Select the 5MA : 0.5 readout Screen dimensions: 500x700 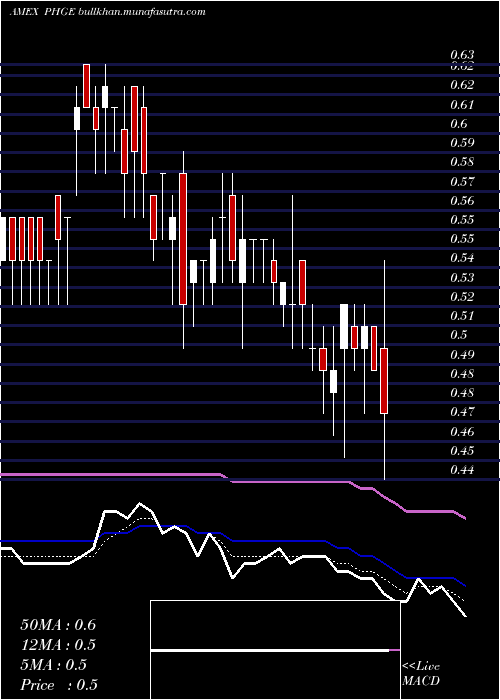tap(54, 665)
